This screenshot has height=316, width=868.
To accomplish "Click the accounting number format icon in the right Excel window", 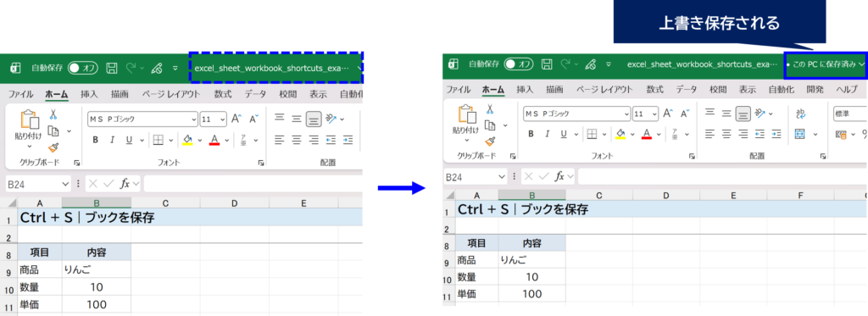I will tap(841, 134).
